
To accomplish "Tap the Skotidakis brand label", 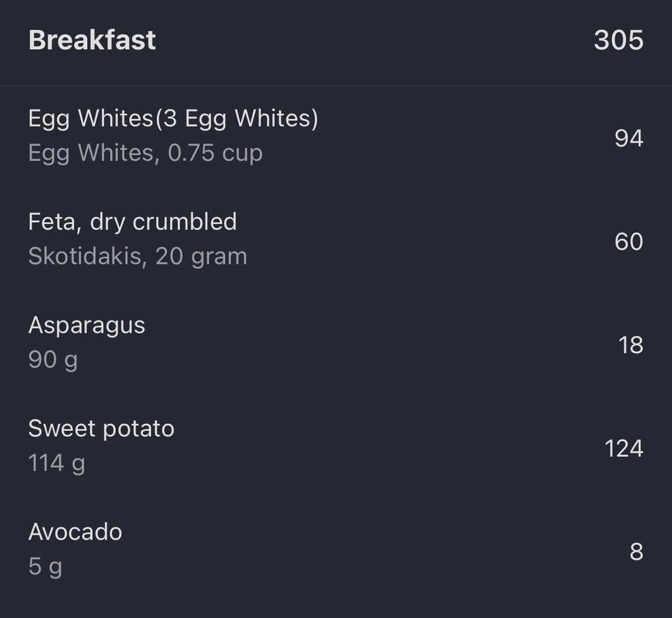I will 85,256.
